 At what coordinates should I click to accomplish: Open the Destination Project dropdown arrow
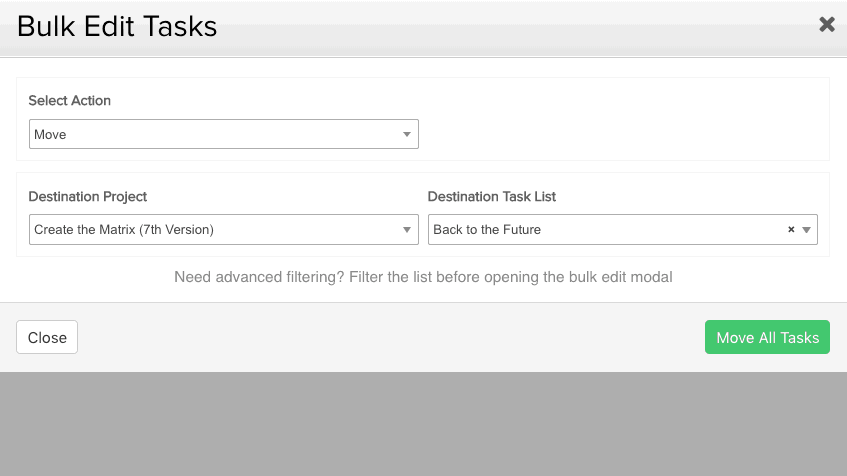coord(407,230)
